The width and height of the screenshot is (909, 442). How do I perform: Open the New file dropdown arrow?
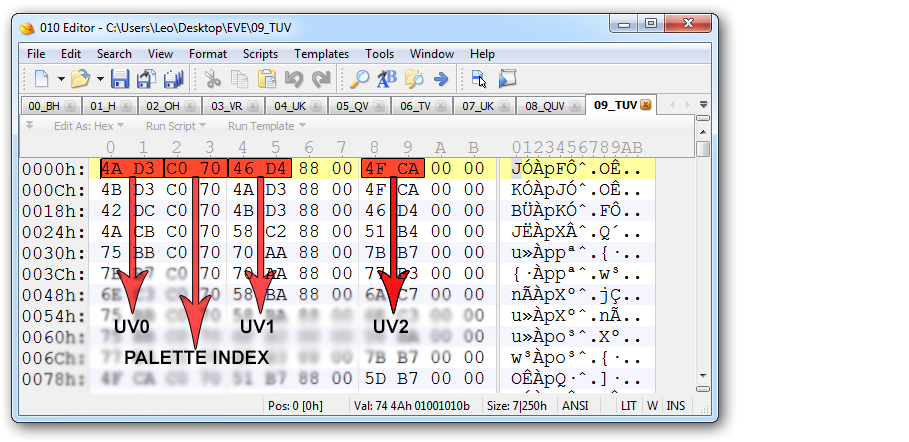point(61,79)
